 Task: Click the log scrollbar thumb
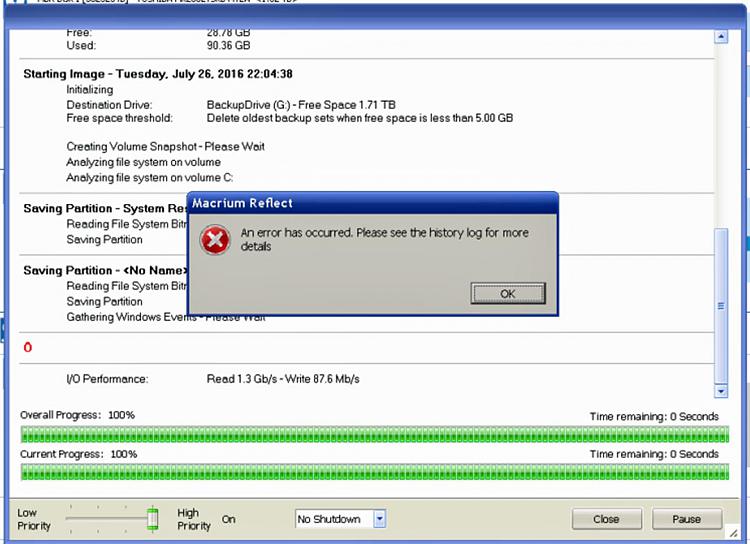[x=721, y=306]
